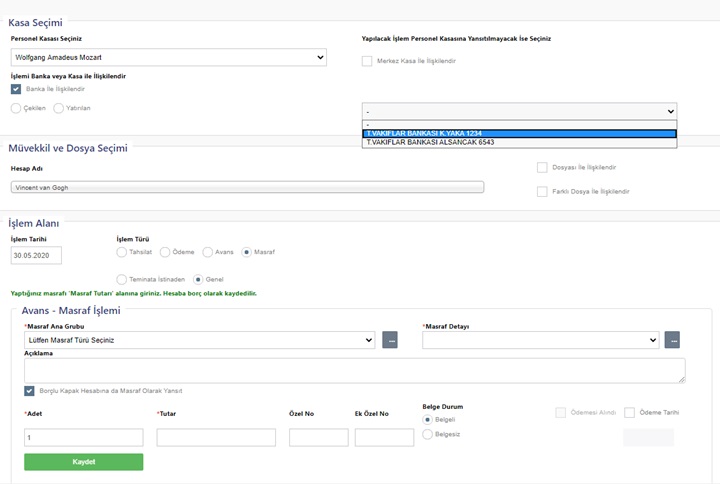
Task: Uncheck Banka İle İlişkilendir checkbox
Action: click(16, 89)
